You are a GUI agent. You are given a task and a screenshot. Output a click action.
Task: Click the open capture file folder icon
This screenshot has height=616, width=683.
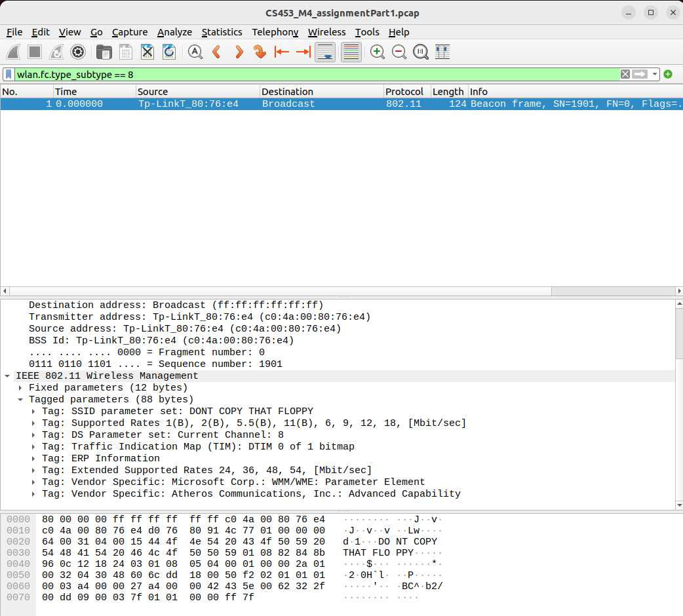coord(104,52)
